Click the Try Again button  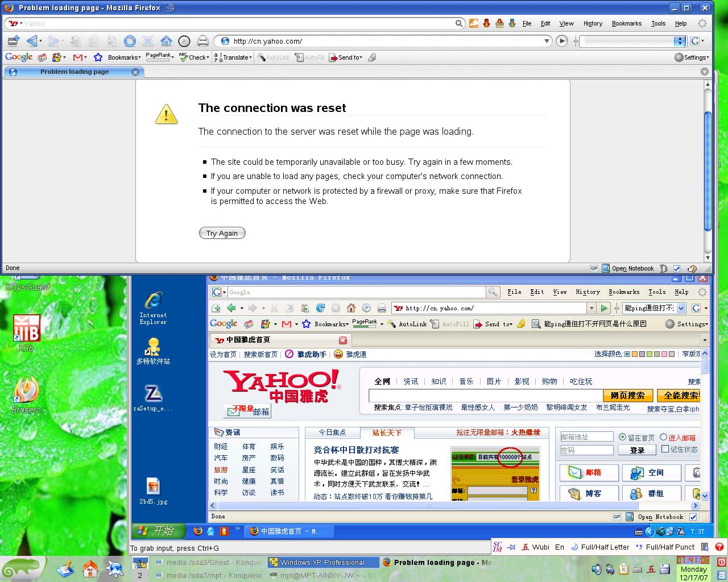pos(222,233)
